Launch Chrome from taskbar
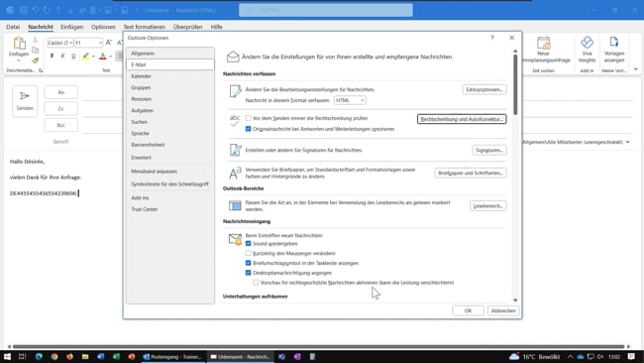The width and height of the screenshot is (644, 363). (54, 356)
